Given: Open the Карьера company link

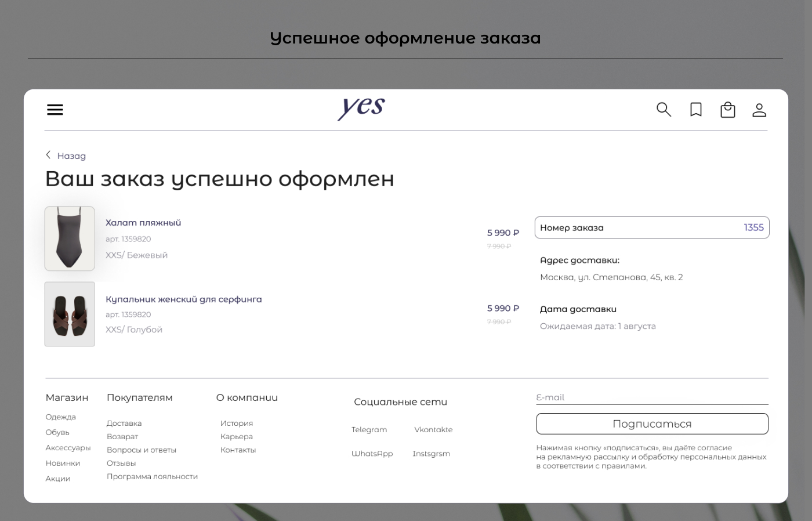Looking at the screenshot, I should pos(237,436).
